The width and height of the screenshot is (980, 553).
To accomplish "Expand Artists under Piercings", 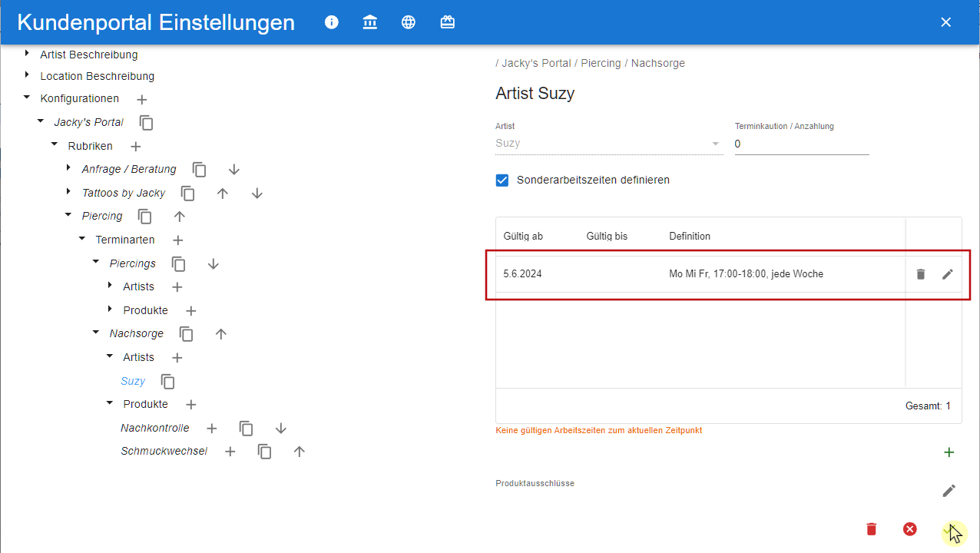I will (110, 286).
